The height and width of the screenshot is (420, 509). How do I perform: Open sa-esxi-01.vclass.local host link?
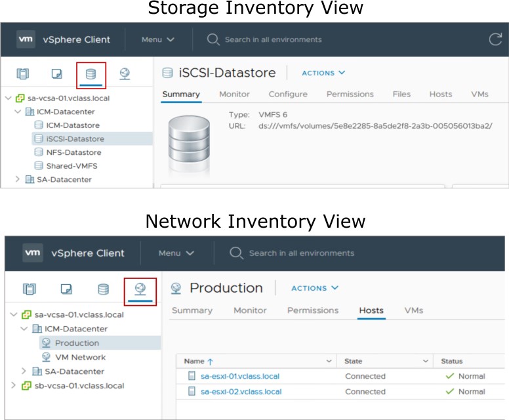(x=240, y=376)
